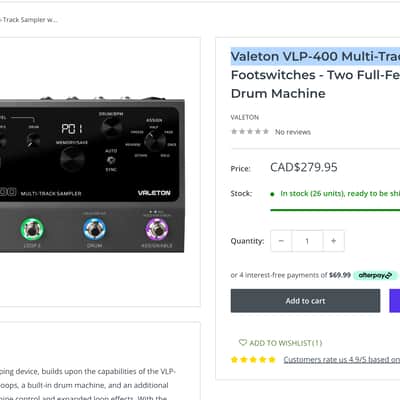Image resolution: width=400 pixels, height=400 pixels.
Task: Click the green LOOP 2 footswitch in the image
Action: click(x=32, y=229)
